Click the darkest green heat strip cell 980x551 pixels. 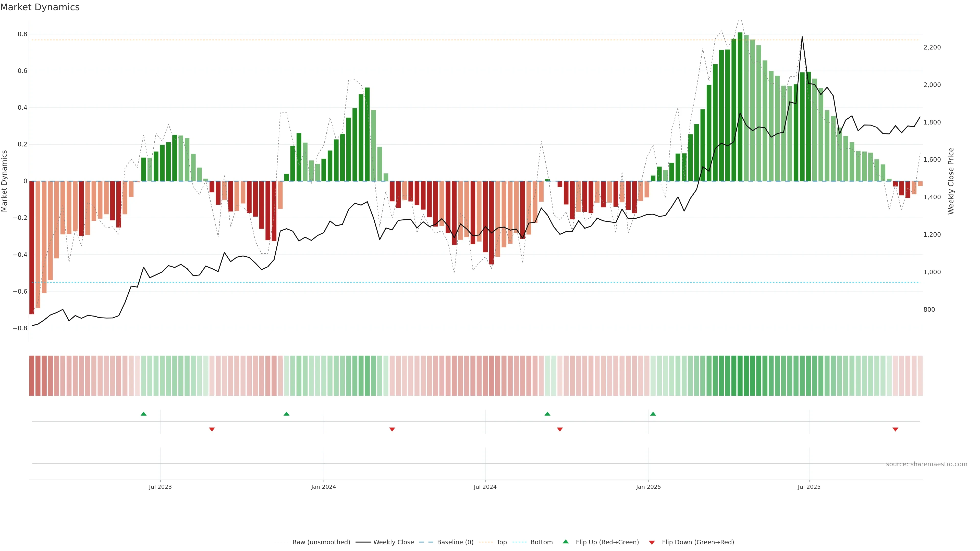pos(740,376)
